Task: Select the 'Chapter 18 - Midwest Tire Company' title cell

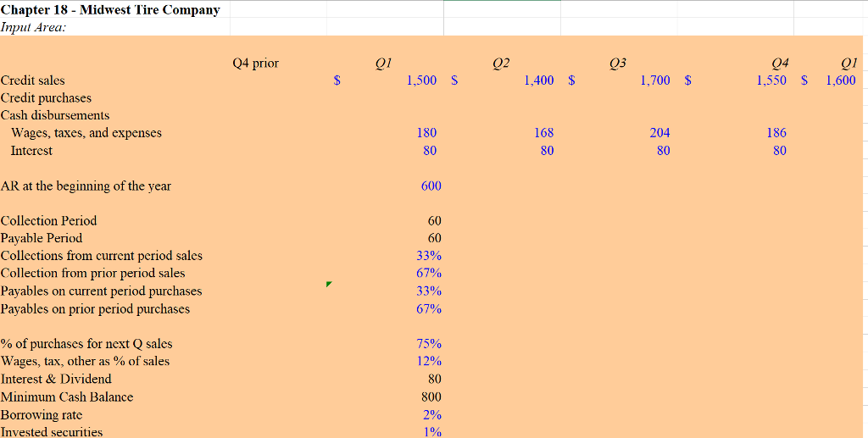Action: [x=110, y=10]
